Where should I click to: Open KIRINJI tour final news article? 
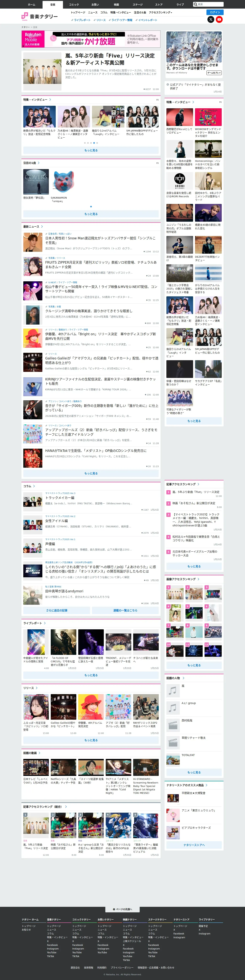[101, 381]
